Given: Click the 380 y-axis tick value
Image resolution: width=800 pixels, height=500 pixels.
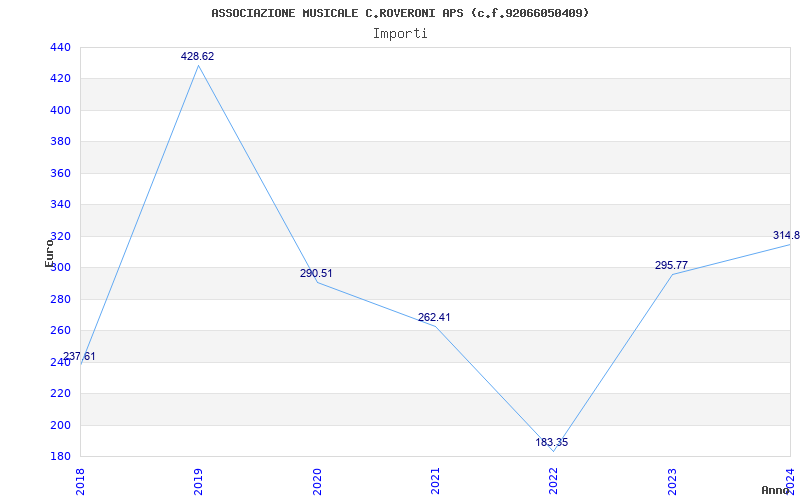Looking at the screenshot, I should (x=60, y=142).
